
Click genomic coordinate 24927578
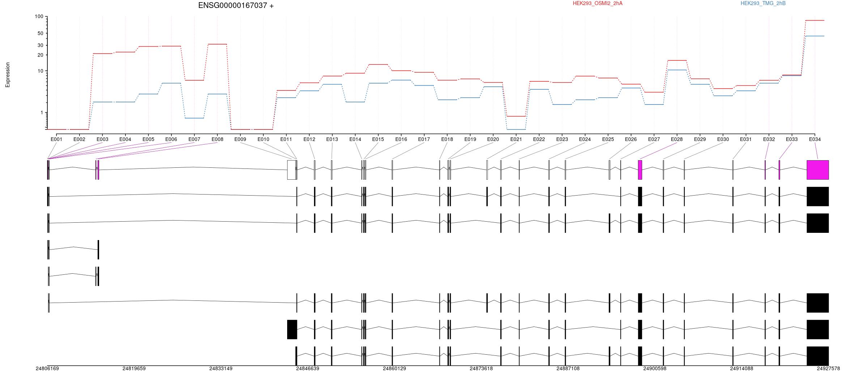pos(828,369)
